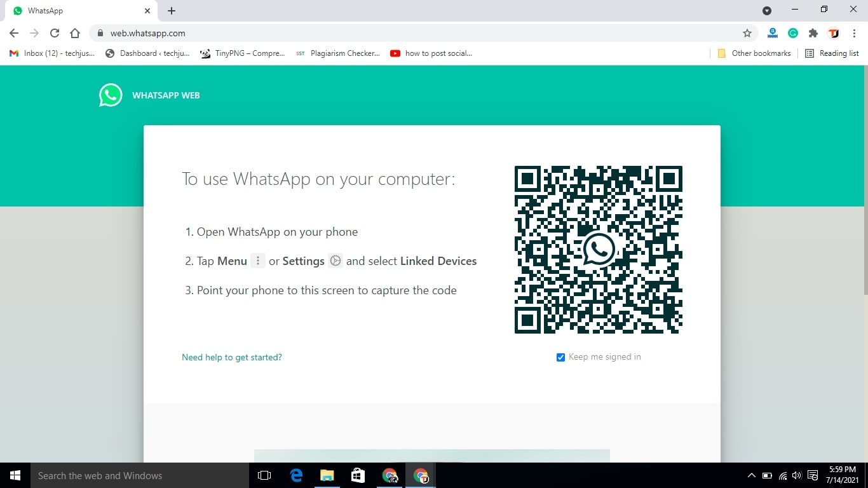This screenshot has width=868, height=488.
Task: Click the Settings gear icon in step 2
Action: [x=335, y=261]
